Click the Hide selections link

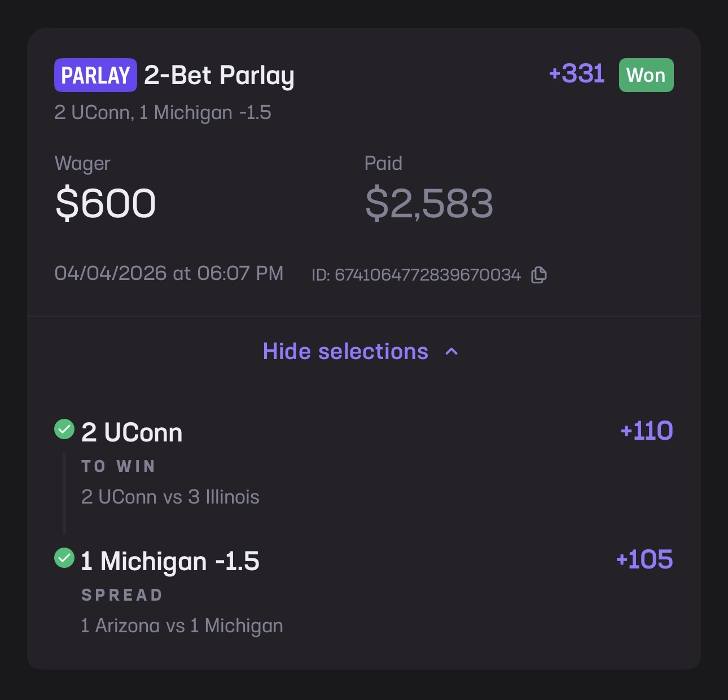[x=345, y=352]
